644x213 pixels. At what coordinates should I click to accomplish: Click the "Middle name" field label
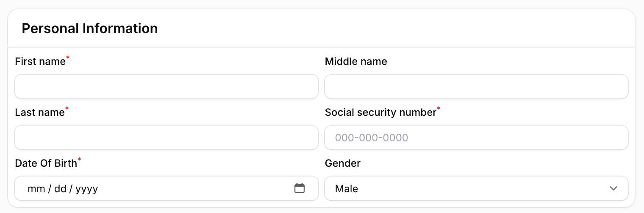[x=356, y=62]
